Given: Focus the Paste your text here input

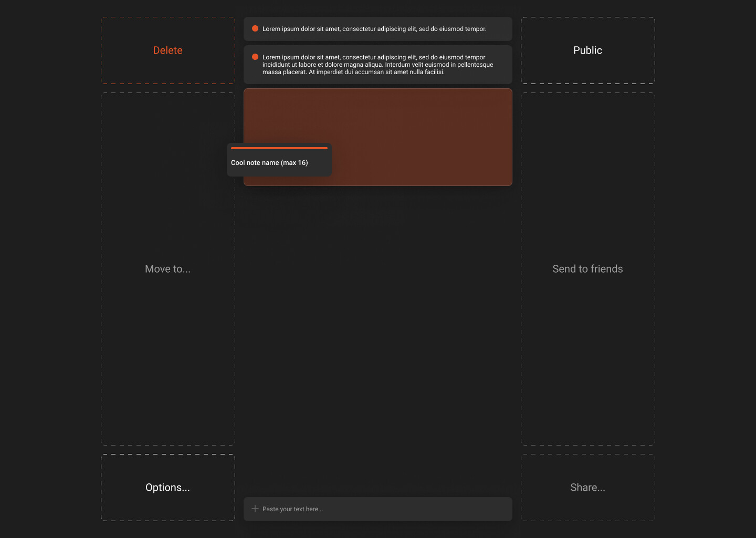Looking at the screenshot, I should (378, 509).
